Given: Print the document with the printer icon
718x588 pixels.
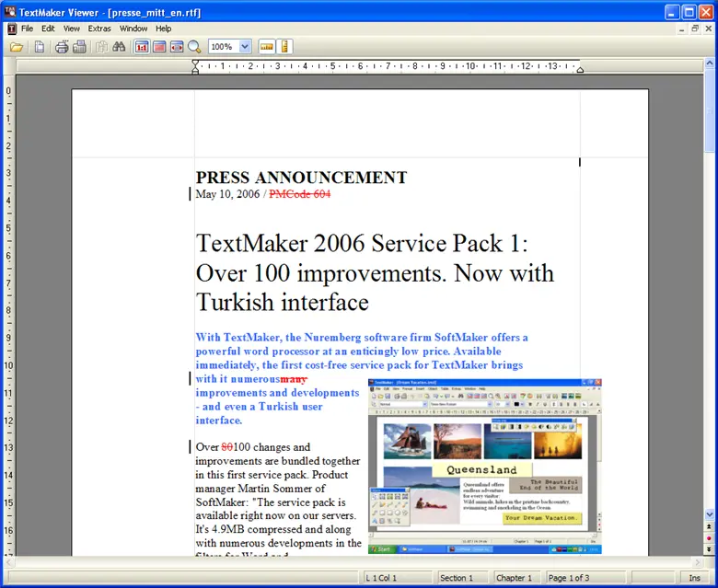Looking at the screenshot, I should pos(62,47).
